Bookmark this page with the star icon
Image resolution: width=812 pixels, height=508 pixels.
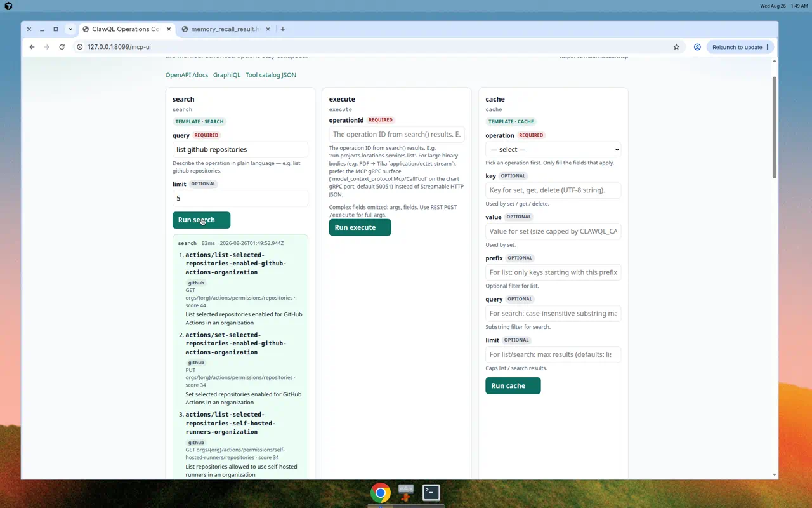click(x=676, y=47)
